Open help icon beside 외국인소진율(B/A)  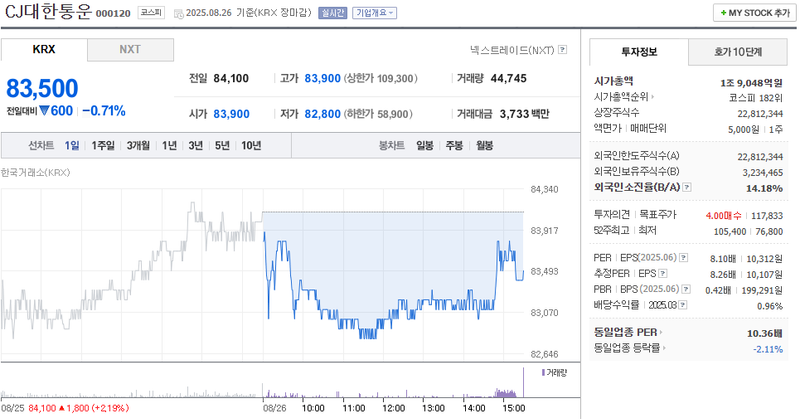(687, 187)
